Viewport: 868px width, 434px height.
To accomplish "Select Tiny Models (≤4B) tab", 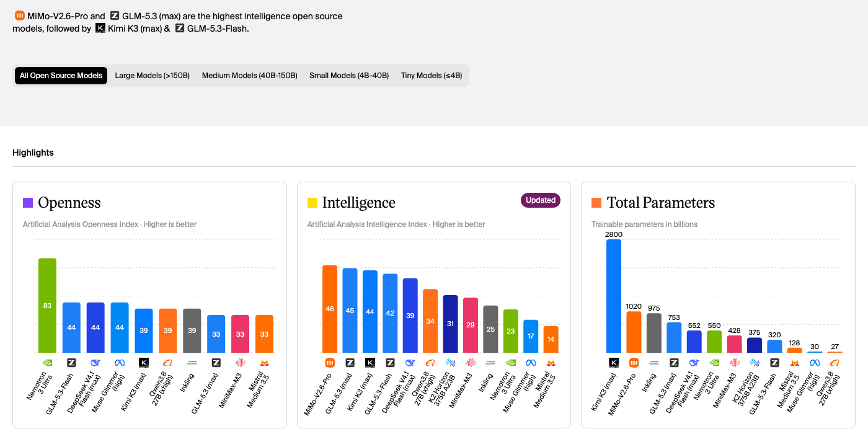I will (432, 76).
